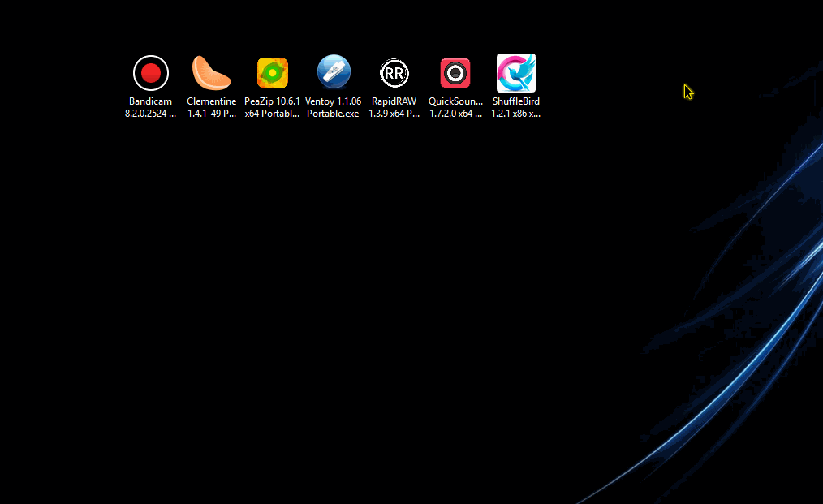This screenshot has height=504, width=823.
Task: Click the label 'Clementine 1.4.1-49 P...'
Action: [212, 107]
